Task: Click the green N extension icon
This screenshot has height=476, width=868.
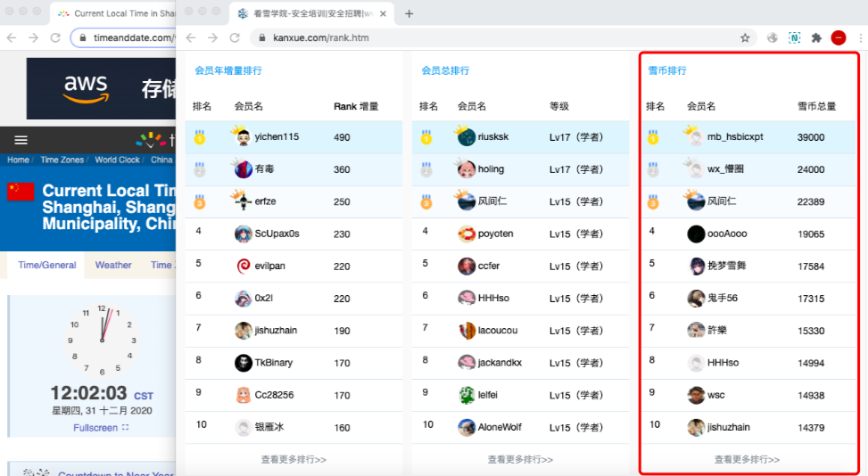Action: [x=794, y=37]
